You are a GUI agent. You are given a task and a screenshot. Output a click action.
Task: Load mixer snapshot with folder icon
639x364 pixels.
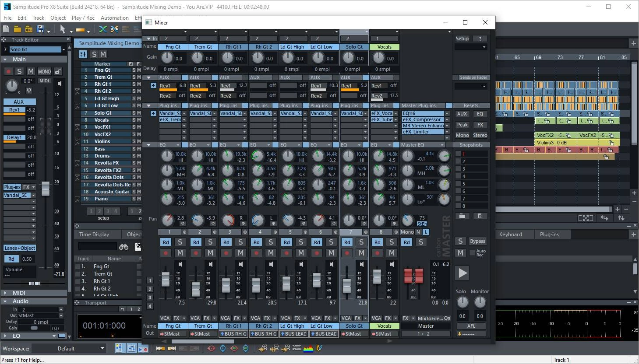[x=462, y=216]
